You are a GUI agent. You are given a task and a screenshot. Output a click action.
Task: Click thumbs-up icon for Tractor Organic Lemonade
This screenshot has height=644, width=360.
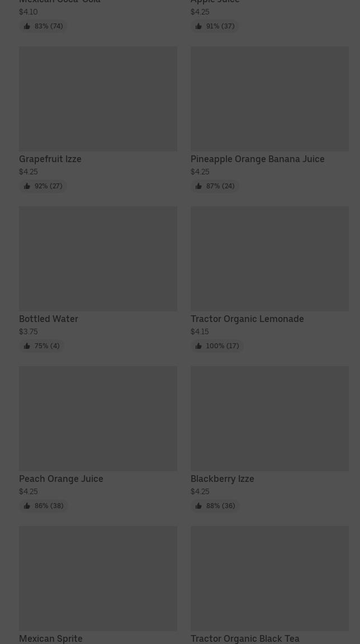[198, 346]
